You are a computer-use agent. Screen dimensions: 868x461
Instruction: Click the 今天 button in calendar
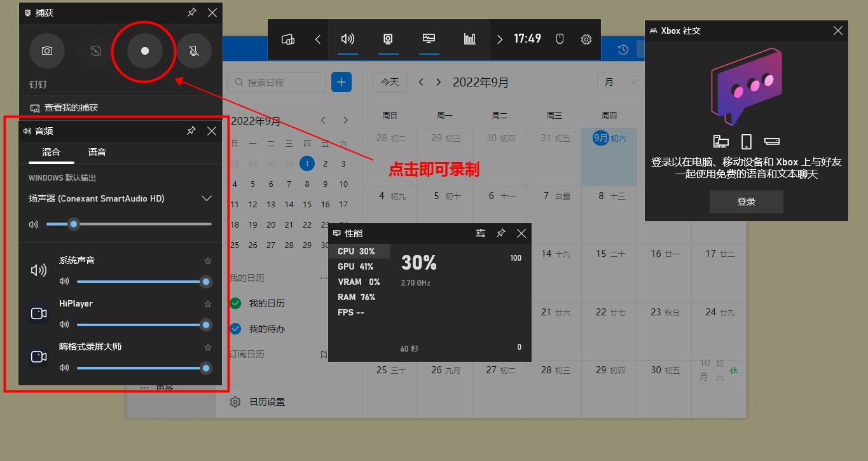click(x=390, y=82)
